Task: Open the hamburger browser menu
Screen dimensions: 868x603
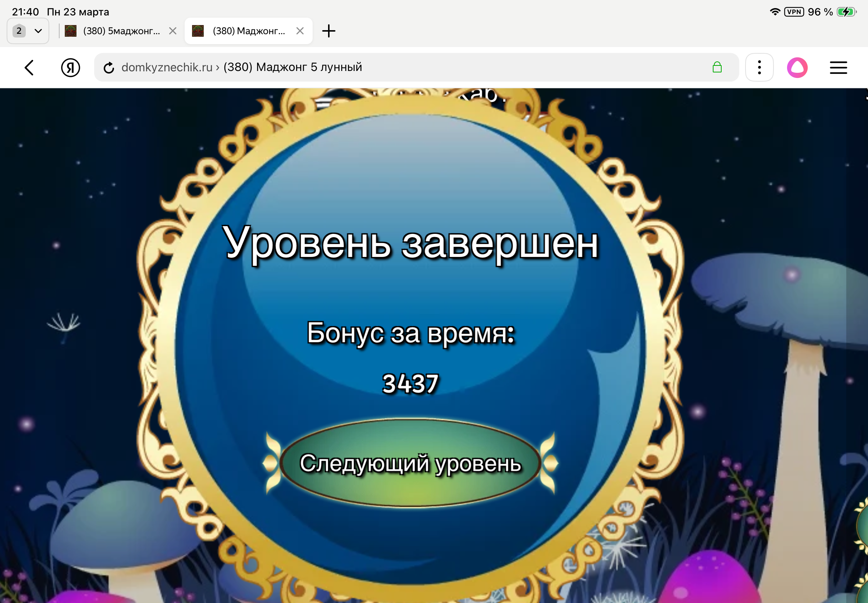Action: click(x=838, y=68)
